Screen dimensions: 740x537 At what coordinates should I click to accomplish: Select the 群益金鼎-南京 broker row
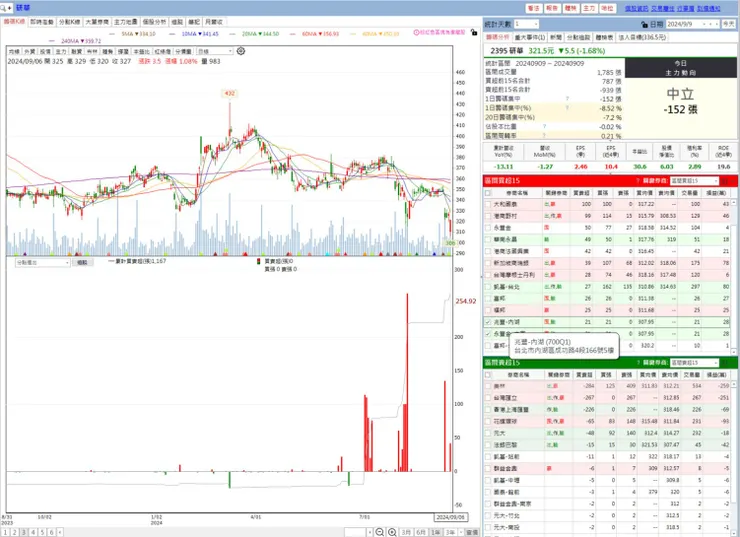tap(607, 504)
